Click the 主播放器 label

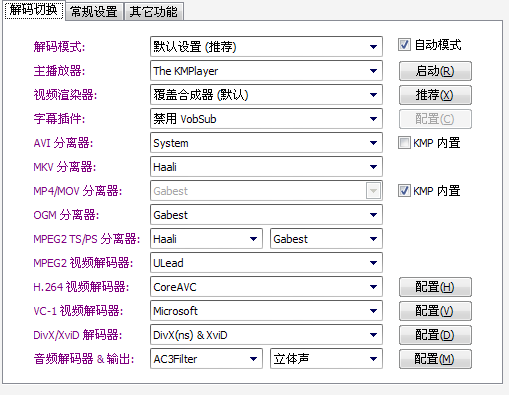(59, 71)
